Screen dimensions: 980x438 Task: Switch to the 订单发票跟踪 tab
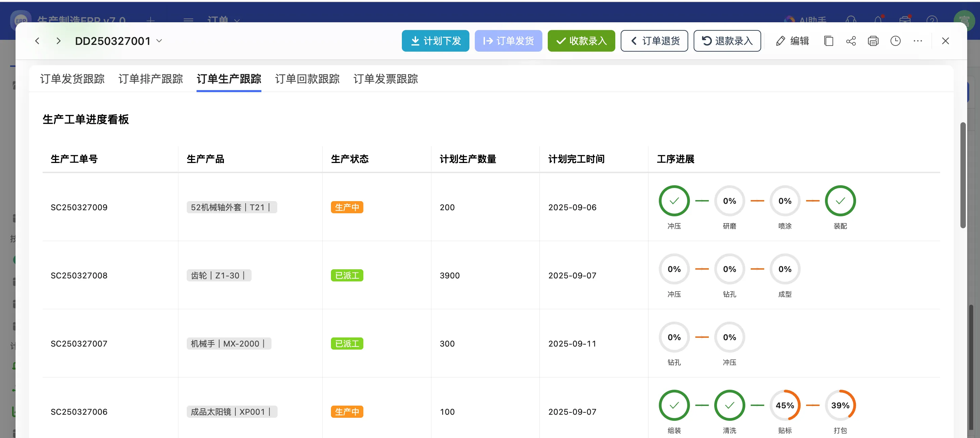385,79
